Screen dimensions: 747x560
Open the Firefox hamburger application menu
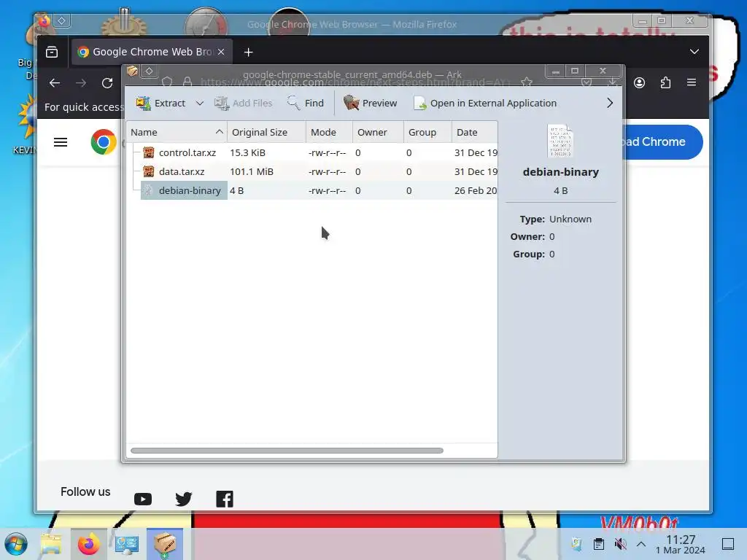pos(692,83)
